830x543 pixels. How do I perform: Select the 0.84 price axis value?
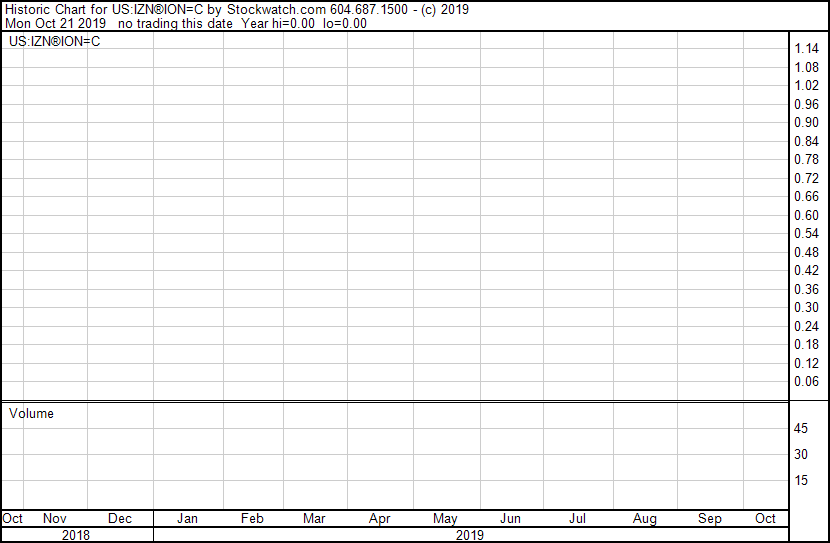point(806,141)
